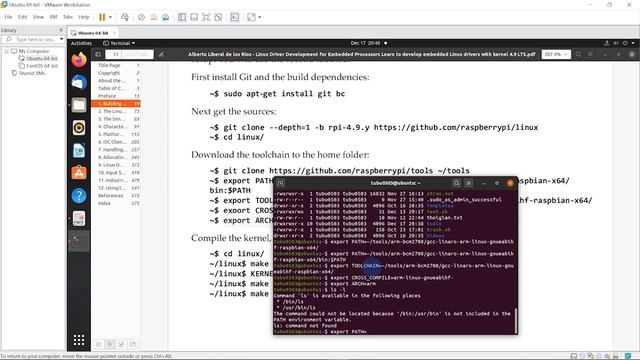Open the library search filter dropdown arrow
Screen dimensions: 640x360
pyautogui.click(x=62, y=40)
